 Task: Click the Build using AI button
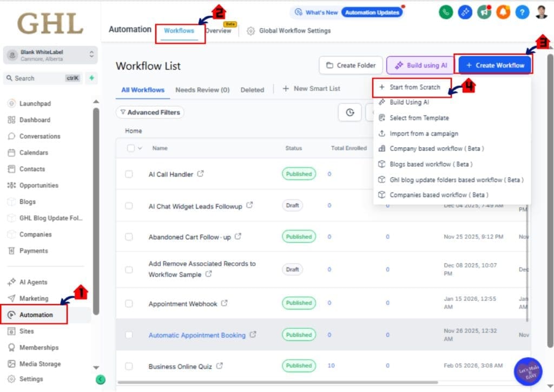(420, 65)
